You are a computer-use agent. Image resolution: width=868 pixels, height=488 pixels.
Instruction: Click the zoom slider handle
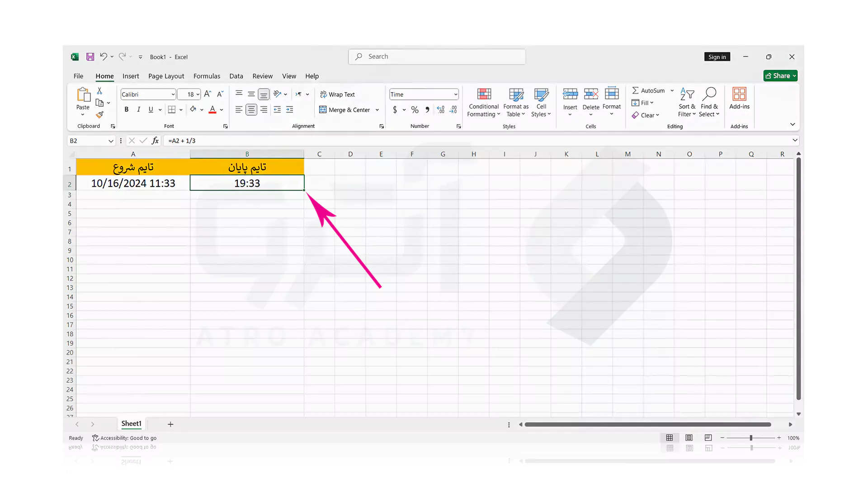[x=751, y=438]
